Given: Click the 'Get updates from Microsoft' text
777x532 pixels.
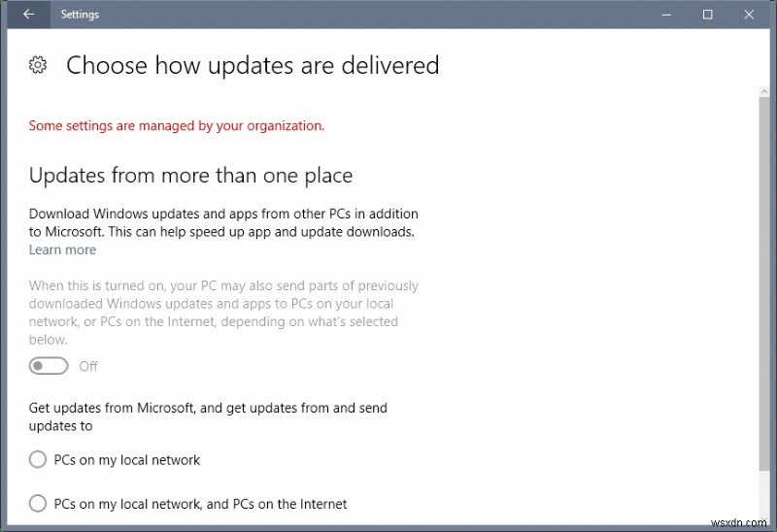Looking at the screenshot, I should pos(208,416).
